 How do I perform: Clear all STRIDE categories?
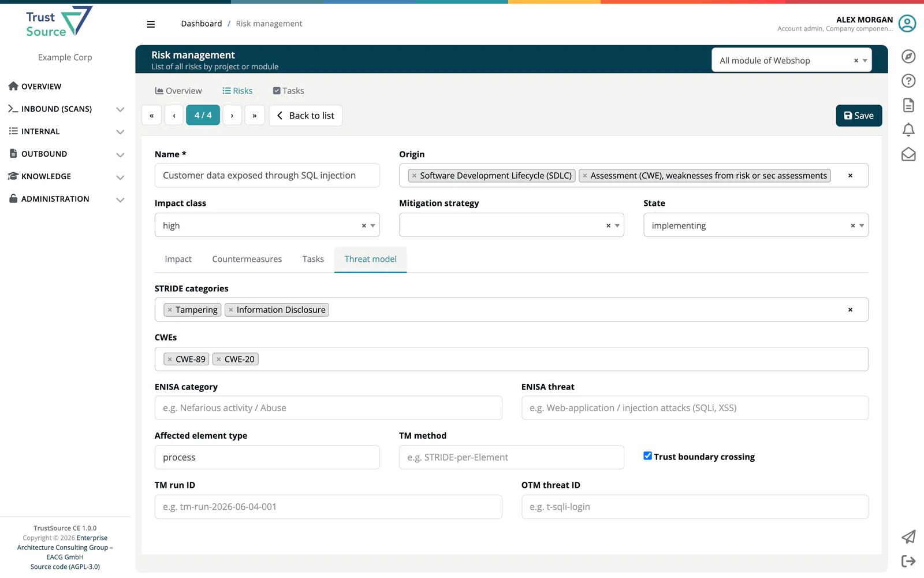[850, 310]
